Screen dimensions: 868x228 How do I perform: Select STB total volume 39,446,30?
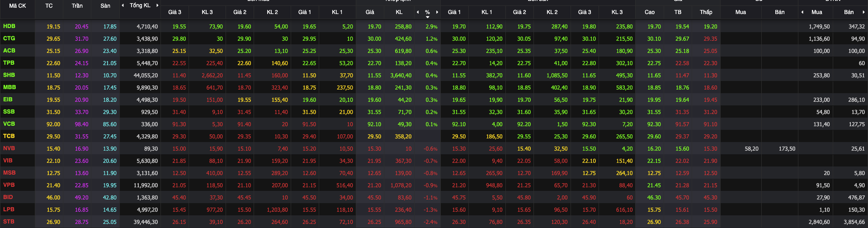(146, 222)
